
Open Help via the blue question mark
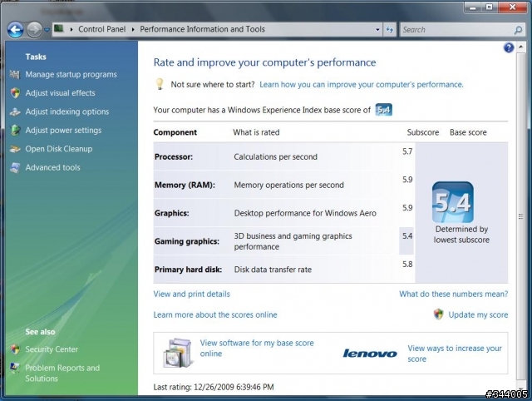click(509, 48)
